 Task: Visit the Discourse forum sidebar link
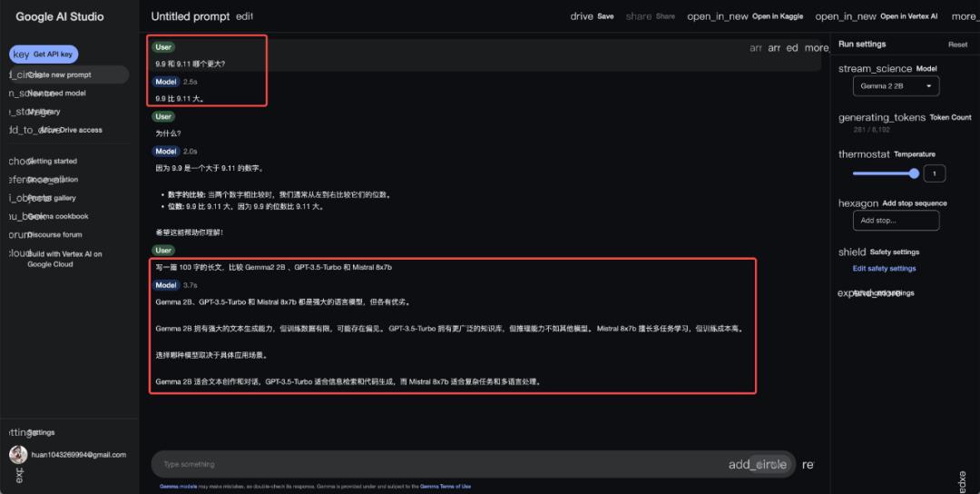pos(54,234)
